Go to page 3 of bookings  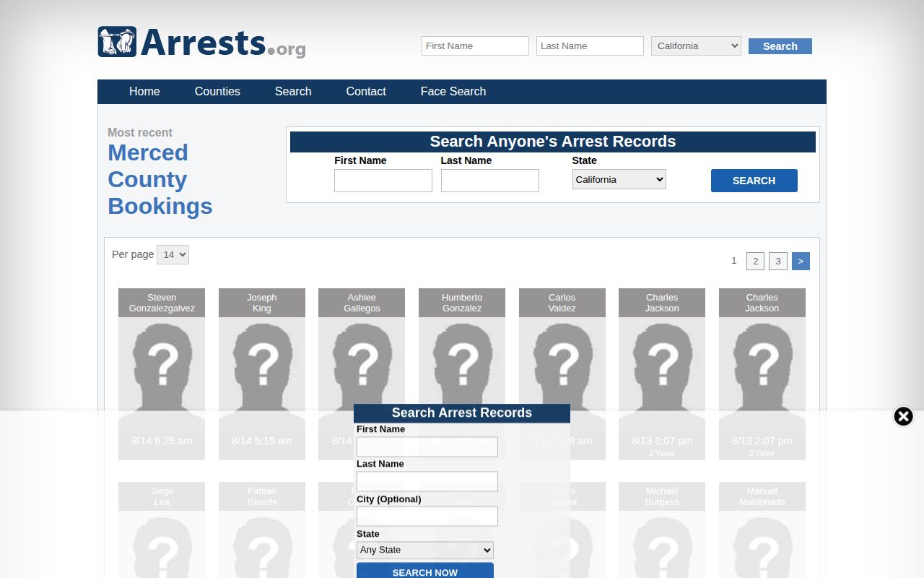[778, 261]
